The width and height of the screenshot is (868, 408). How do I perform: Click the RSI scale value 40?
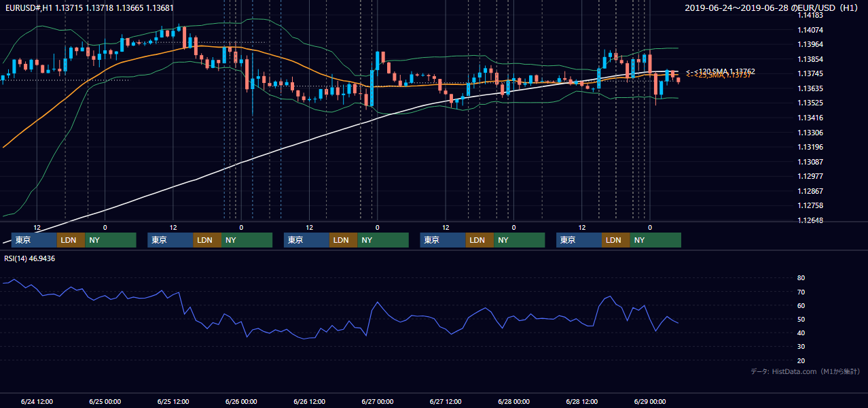[801, 333]
